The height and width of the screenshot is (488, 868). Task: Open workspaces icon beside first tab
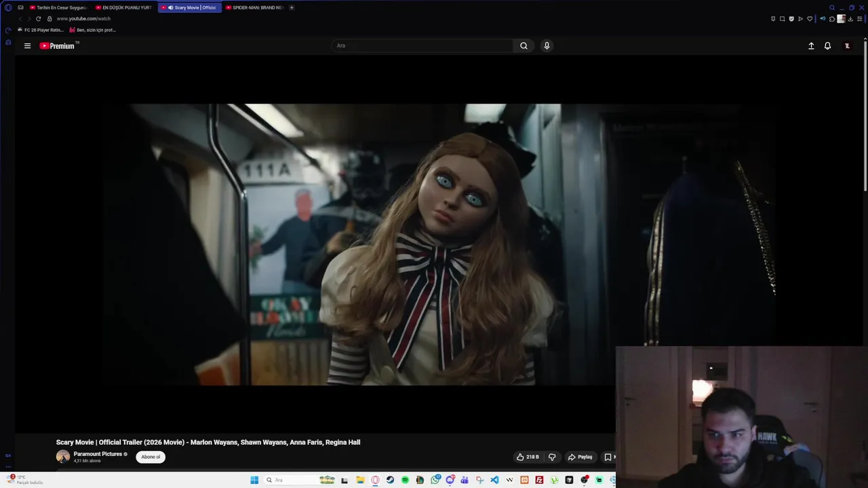pyautogui.click(x=20, y=7)
